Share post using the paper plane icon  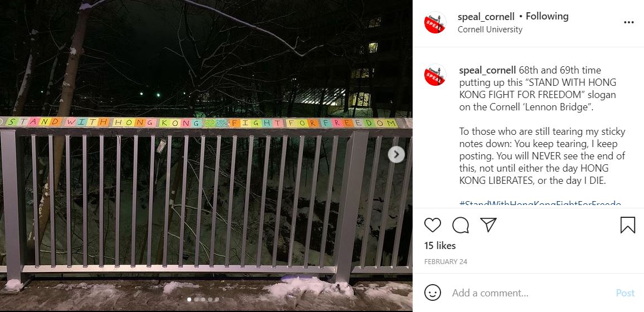pyautogui.click(x=488, y=225)
